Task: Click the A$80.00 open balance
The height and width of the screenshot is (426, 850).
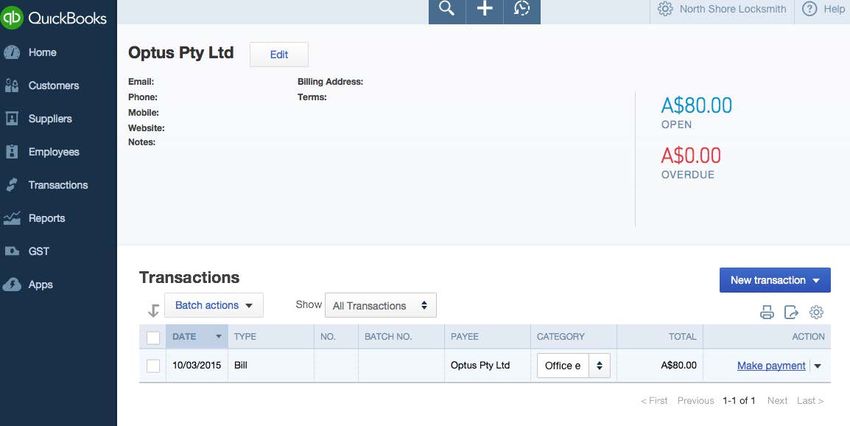Action: [697, 105]
